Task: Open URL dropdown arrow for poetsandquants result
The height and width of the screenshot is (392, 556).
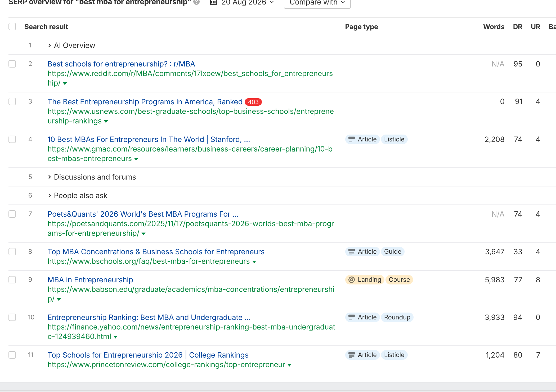Action: pyautogui.click(x=144, y=234)
